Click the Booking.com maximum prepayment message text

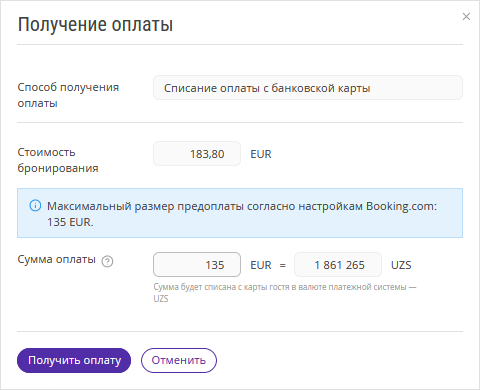pyautogui.click(x=242, y=214)
